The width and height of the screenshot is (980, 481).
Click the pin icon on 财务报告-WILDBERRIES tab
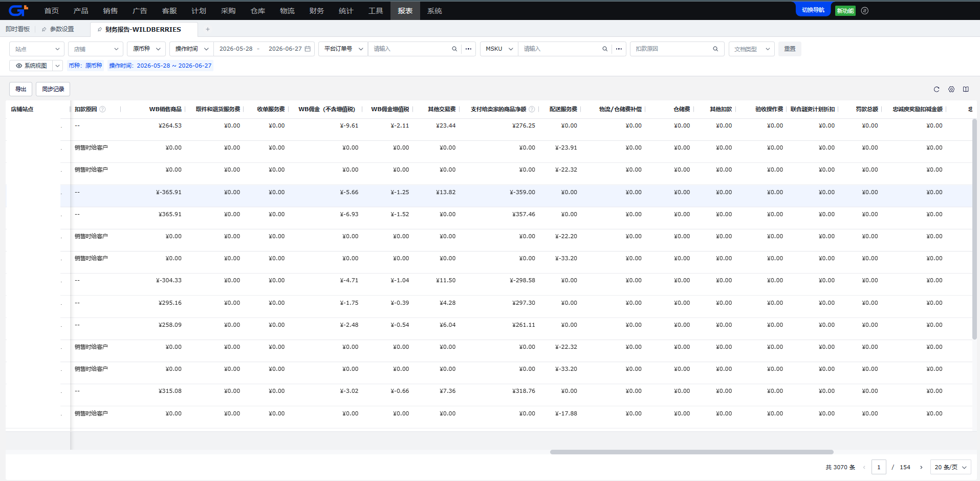pyautogui.click(x=99, y=29)
